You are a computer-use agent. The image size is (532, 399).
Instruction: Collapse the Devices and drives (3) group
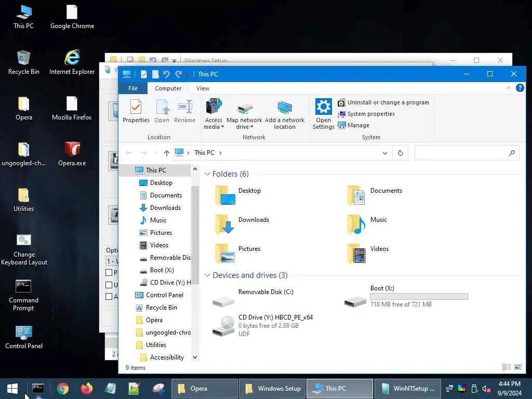[207, 275]
